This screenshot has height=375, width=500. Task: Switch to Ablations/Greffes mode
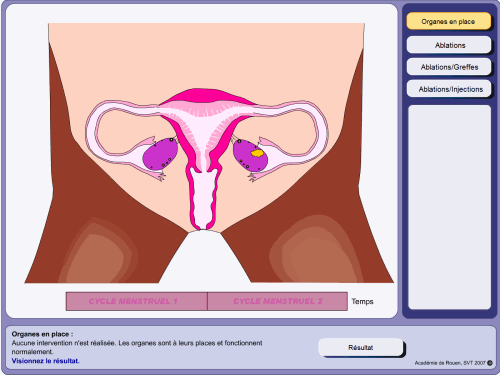449,67
